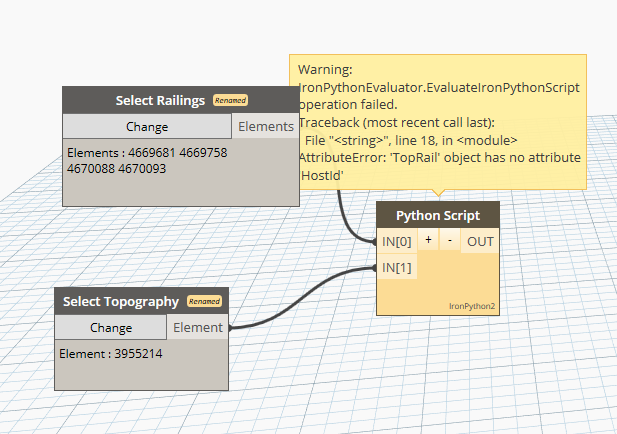This screenshot has height=434, width=617.
Task: Select the Select Railings node title
Action: coord(160,100)
